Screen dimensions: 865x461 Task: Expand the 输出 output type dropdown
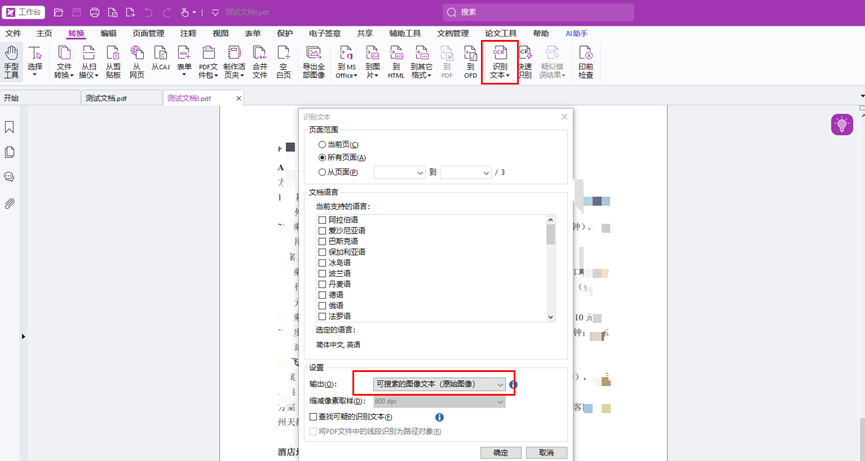[439, 384]
